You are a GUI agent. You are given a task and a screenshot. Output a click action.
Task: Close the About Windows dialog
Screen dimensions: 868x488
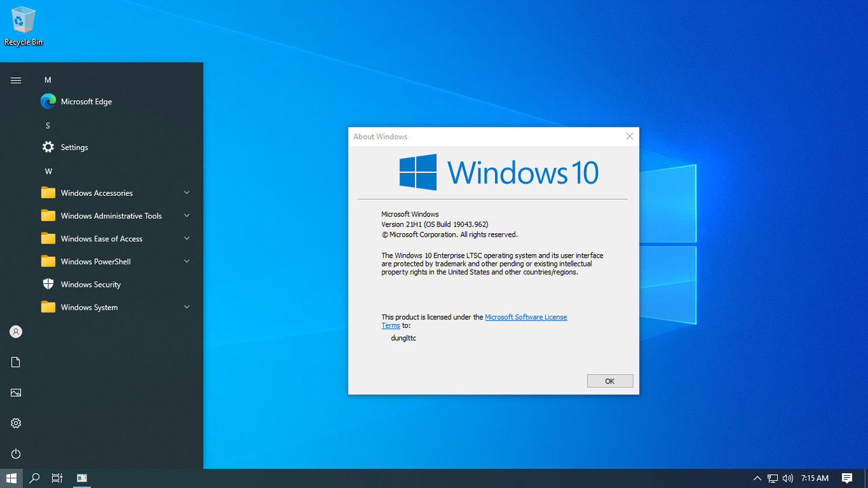pyautogui.click(x=629, y=136)
